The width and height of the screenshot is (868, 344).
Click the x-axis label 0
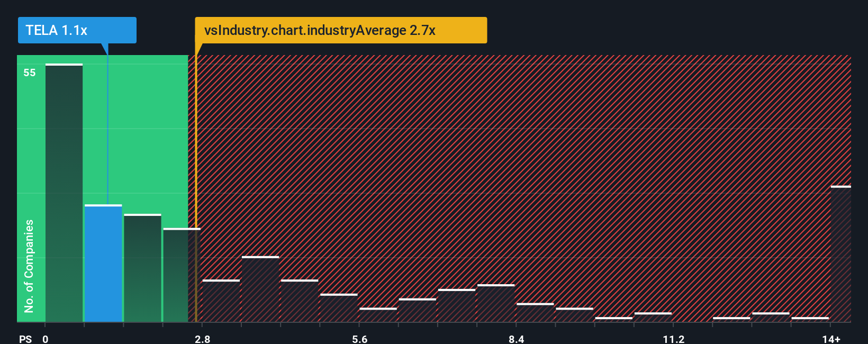(x=46, y=339)
